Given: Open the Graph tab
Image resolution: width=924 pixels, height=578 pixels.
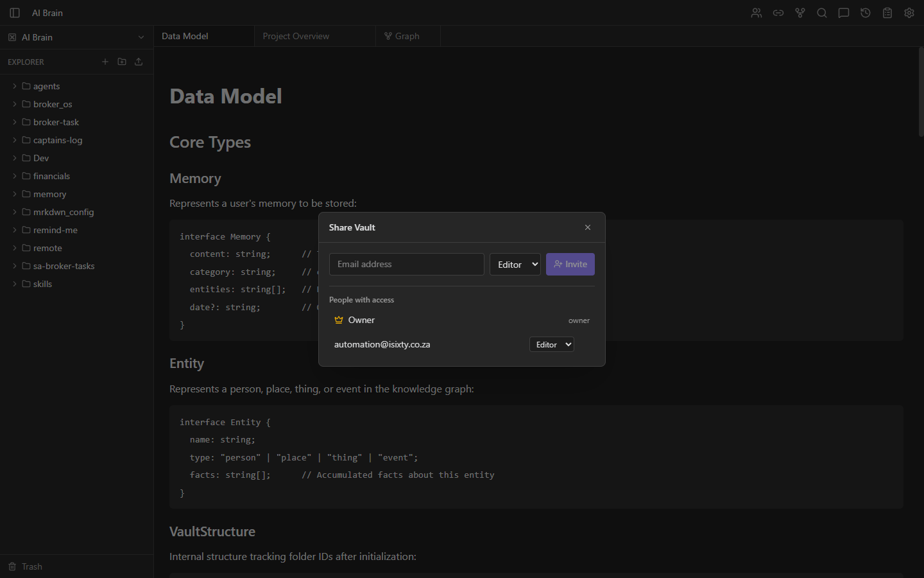Looking at the screenshot, I should tap(405, 36).
